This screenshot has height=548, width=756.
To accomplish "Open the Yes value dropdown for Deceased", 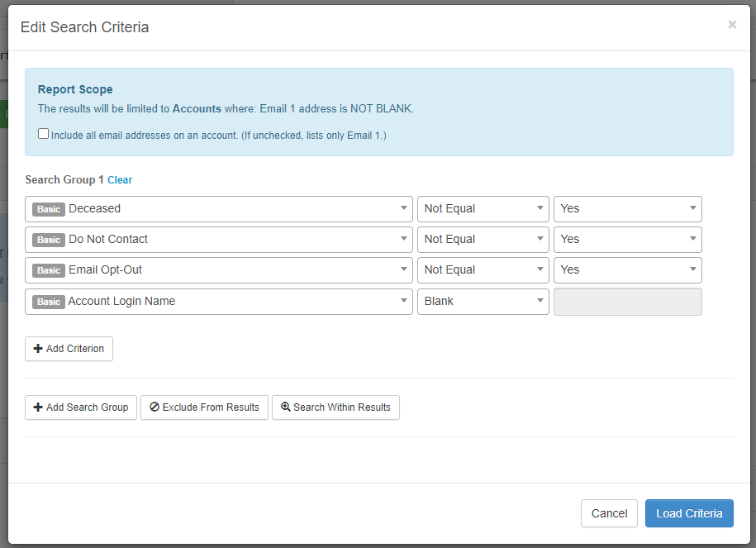I will 628,209.
